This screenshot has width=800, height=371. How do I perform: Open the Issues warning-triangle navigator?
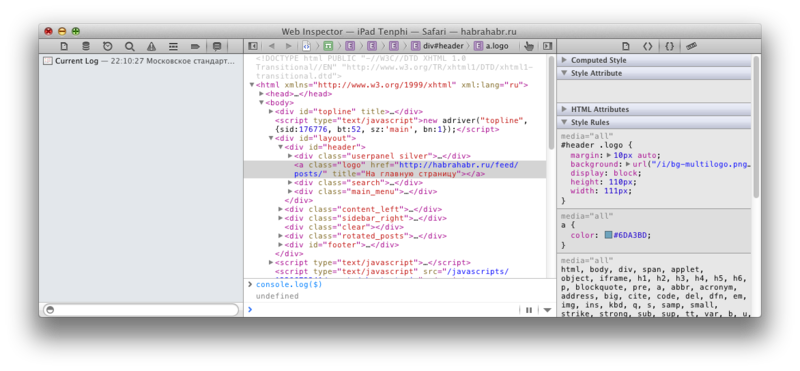tap(152, 46)
